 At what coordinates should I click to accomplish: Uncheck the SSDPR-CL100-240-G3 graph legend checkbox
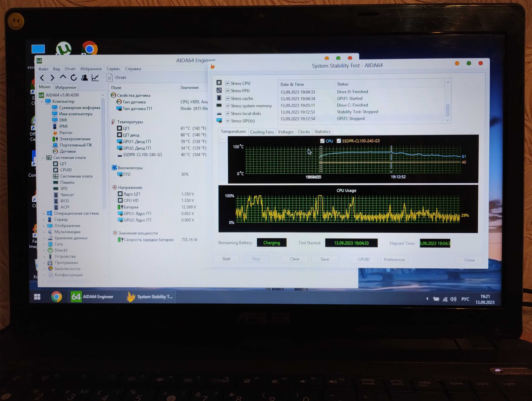(x=339, y=141)
